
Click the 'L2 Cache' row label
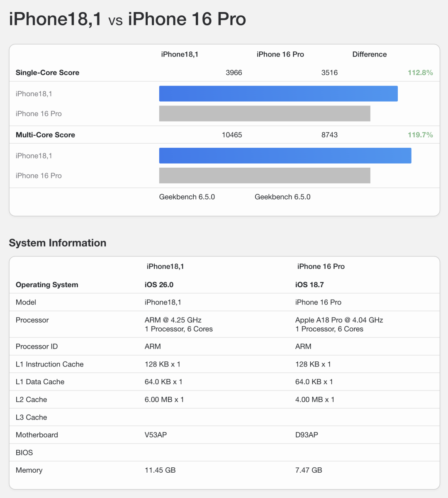31,400
